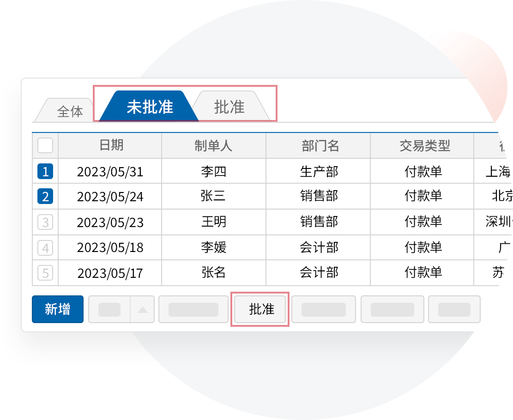Uncheck row 1 checkbox
The width and height of the screenshot is (513, 420).
point(45,172)
